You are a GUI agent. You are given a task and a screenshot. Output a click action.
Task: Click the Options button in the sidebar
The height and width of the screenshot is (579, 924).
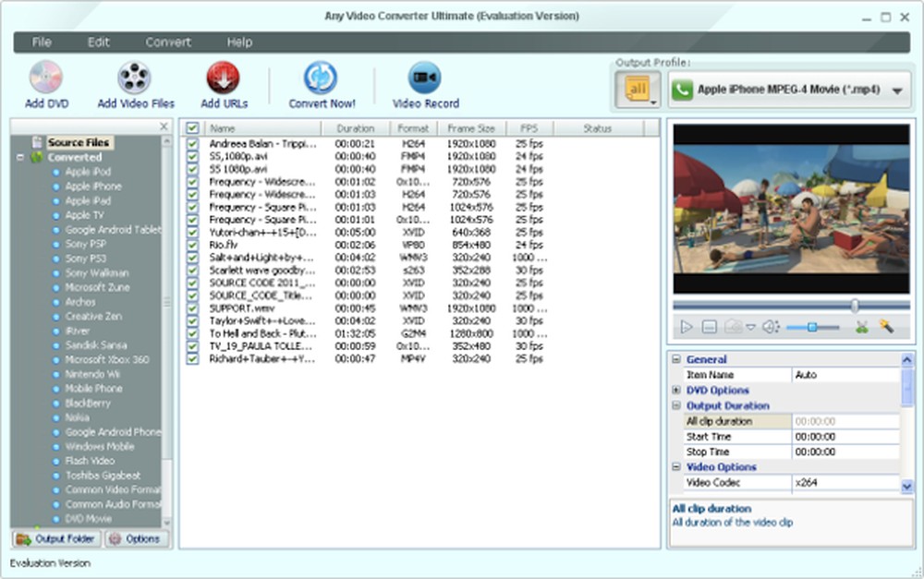point(135,538)
